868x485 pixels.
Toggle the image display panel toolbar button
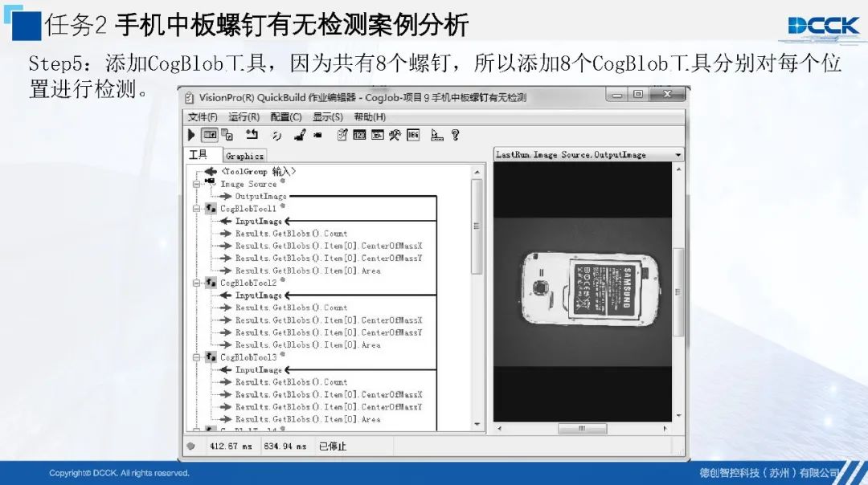210,134
